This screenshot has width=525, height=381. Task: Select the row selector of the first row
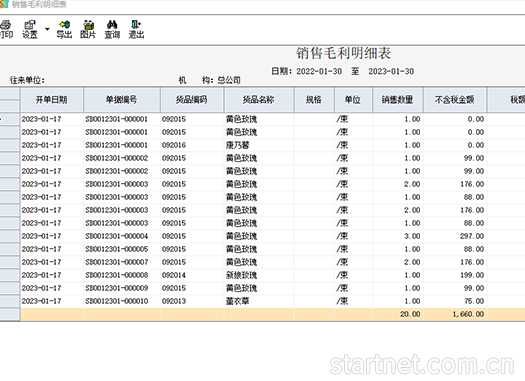pos(9,119)
